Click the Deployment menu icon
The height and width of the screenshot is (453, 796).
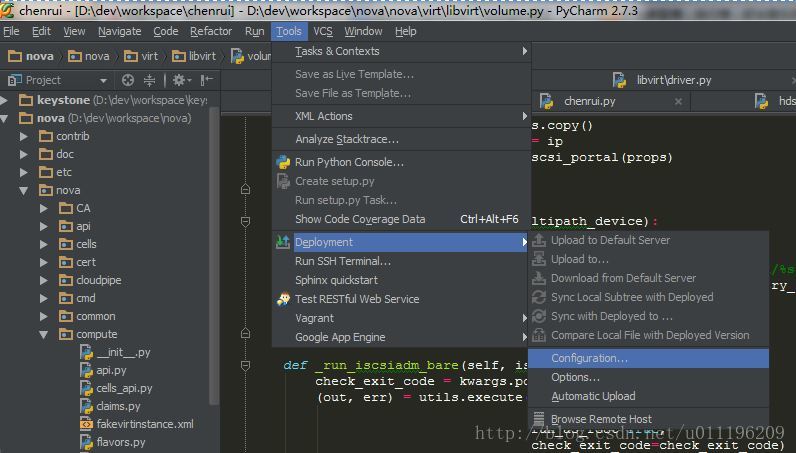point(283,242)
